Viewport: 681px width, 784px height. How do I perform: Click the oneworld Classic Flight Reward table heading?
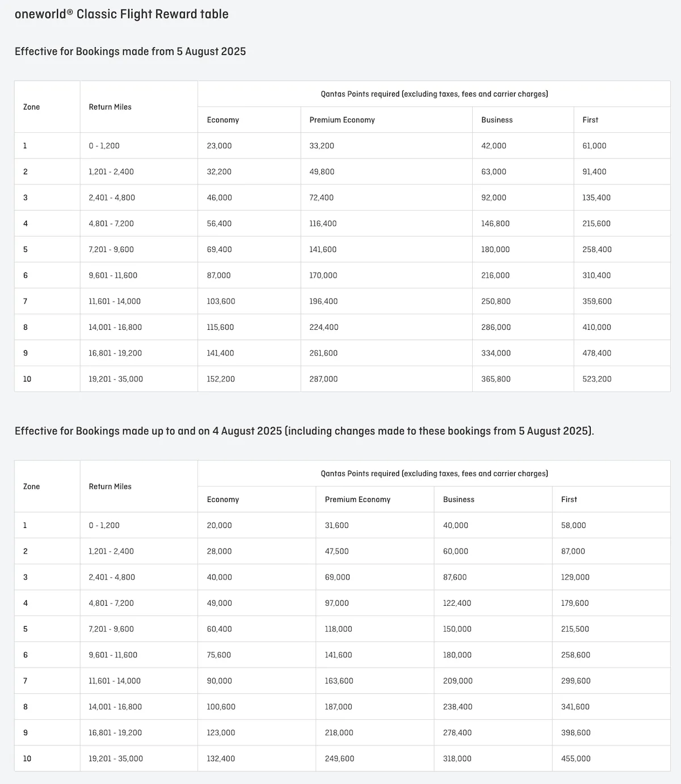tap(121, 14)
